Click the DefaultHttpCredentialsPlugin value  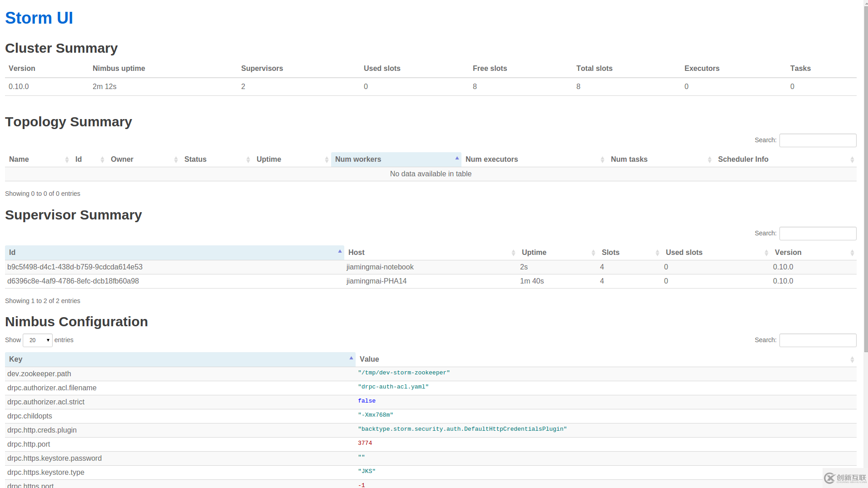pos(462,429)
